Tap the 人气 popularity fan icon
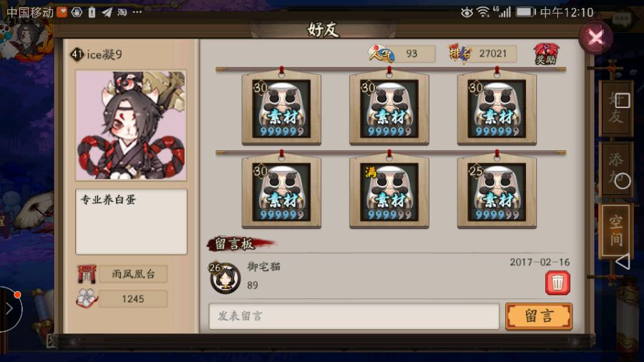Viewport: 644px width, 362px height. tap(381, 54)
